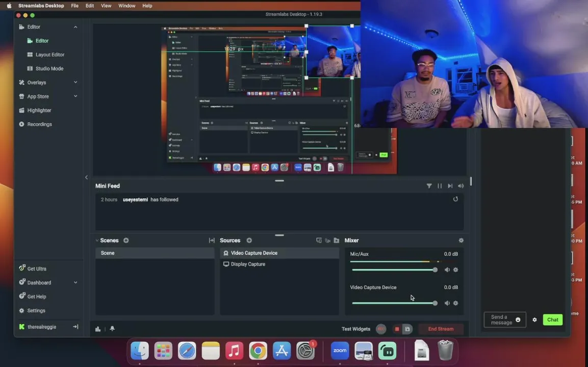Mute Mini Feed event sounds
Image resolution: width=588 pixels, height=367 pixels.
coord(461,186)
